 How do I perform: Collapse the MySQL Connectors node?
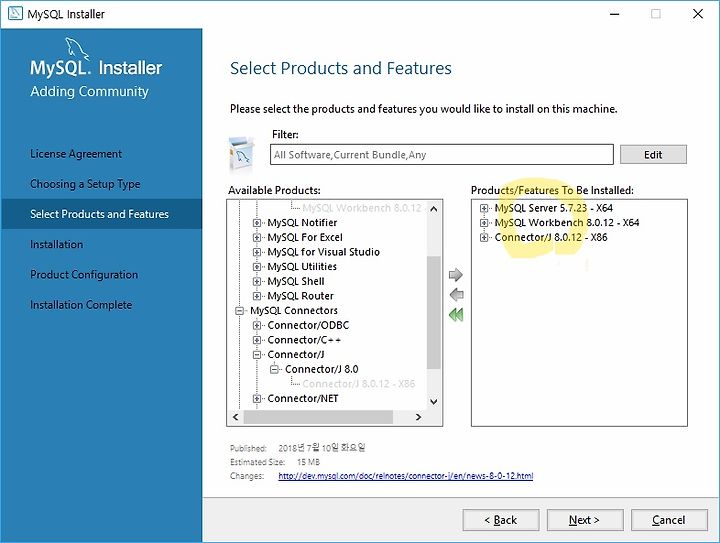pos(239,311)
